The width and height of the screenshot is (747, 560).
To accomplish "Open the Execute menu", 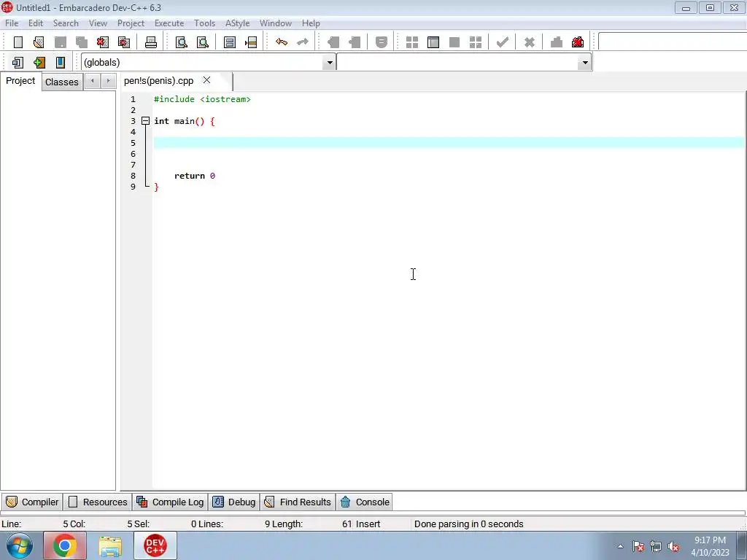I will coord(169,23).
